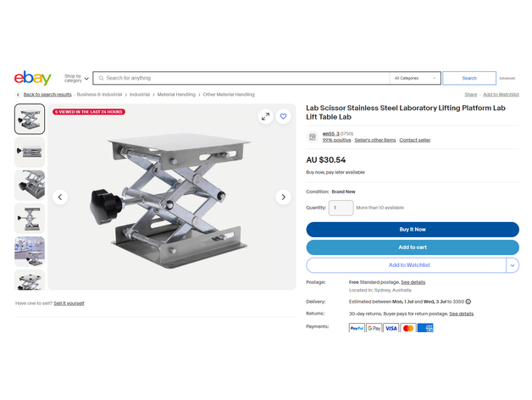
Task: Open the Back to search results link
Action: point(47,95)
